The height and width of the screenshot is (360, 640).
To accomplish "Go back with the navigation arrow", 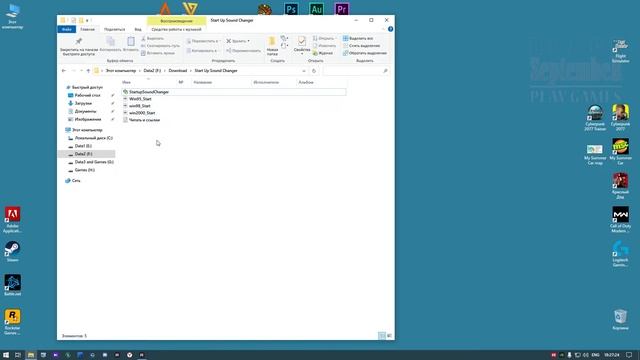I will 64,71.
